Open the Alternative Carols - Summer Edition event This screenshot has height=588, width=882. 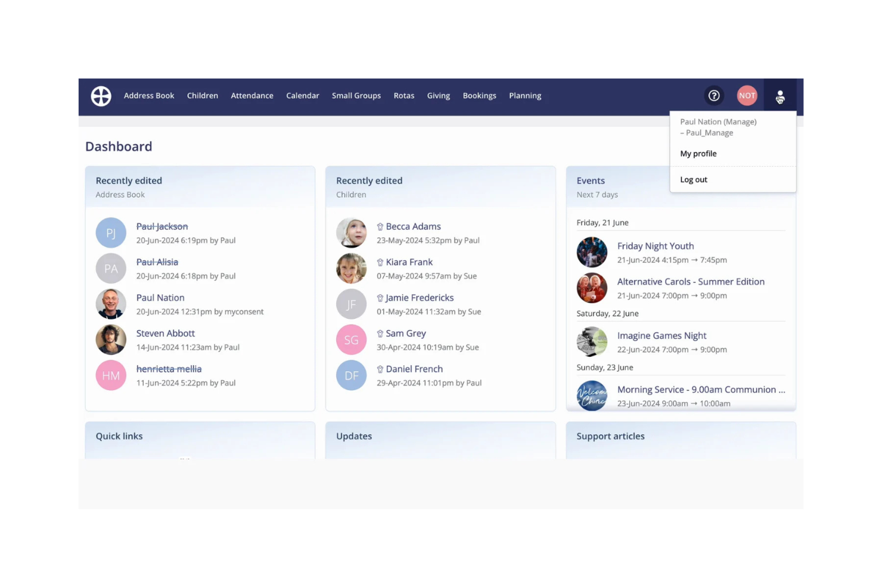691,281
